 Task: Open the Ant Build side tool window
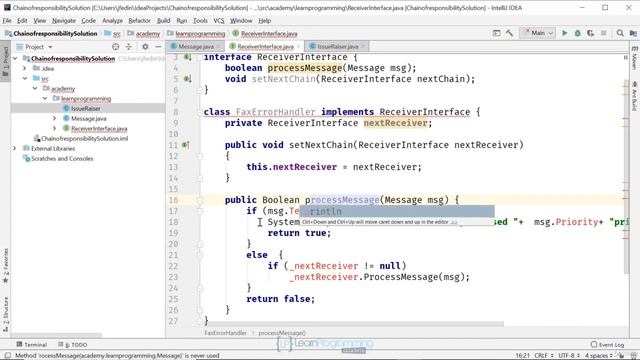pos(634,96)
